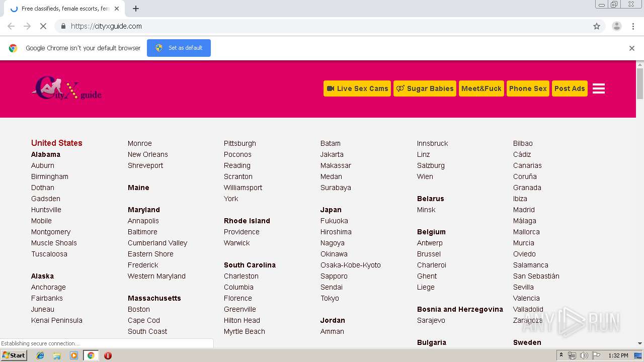Open the United States heading link
This screenshot has width=644, height=362.
click(x=56, y=143)
